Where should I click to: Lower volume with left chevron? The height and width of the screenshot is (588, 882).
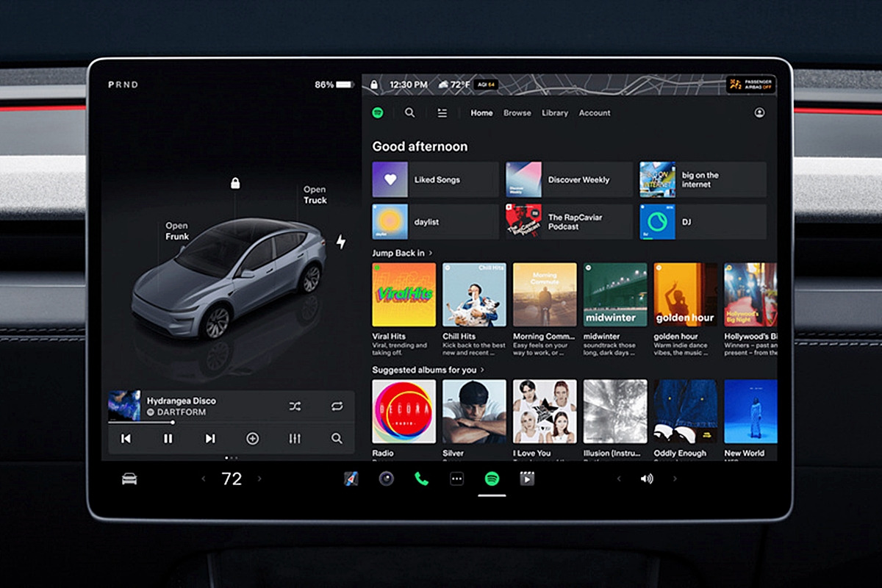coord(619,479)
